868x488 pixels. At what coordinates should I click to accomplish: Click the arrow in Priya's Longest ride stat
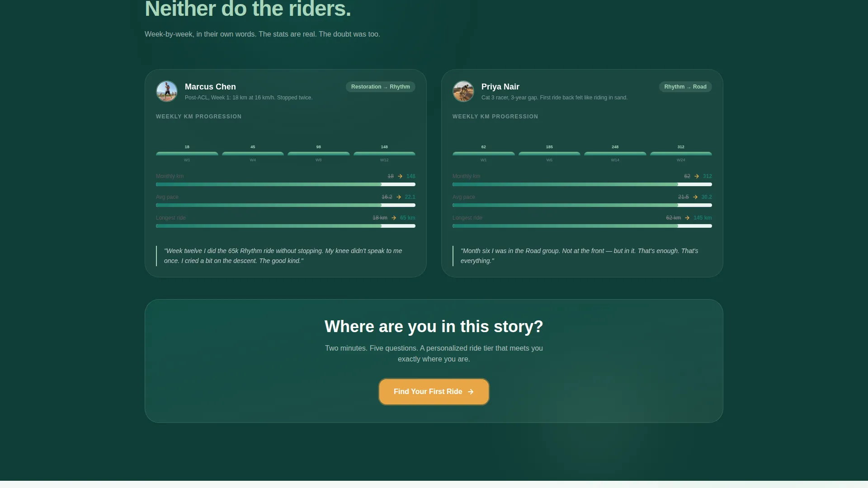click(x=687, y=218)
